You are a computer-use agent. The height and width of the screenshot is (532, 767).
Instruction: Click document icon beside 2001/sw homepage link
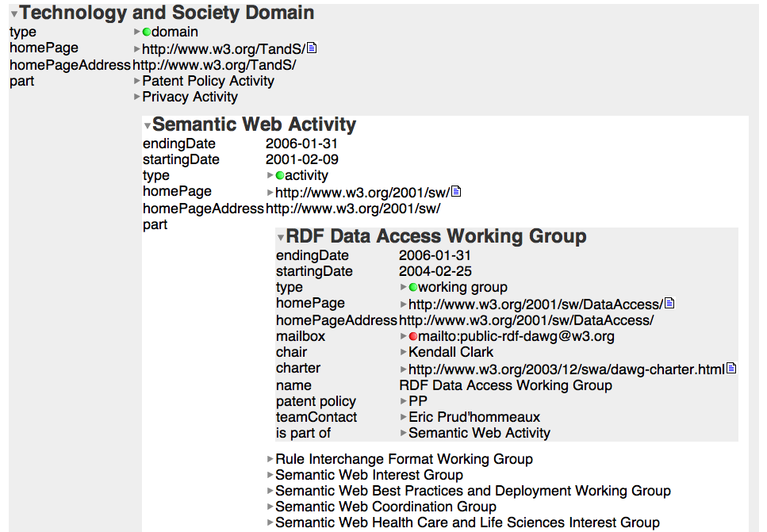456,192
